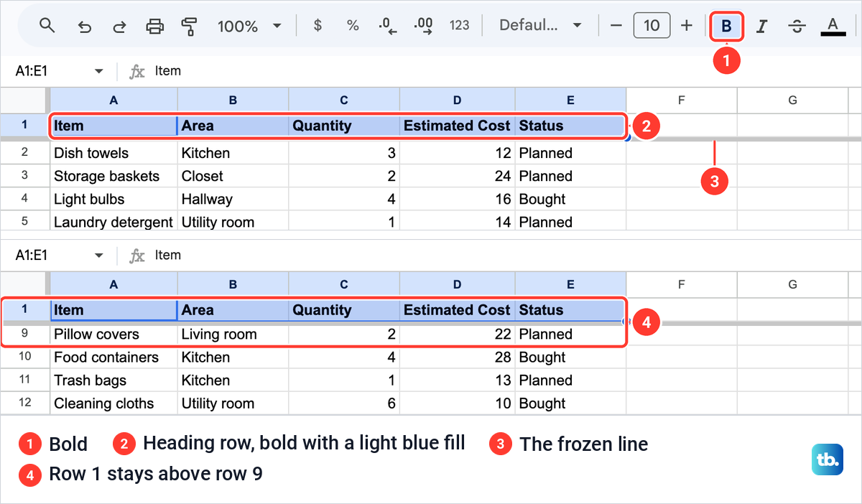Open the 100% zoom dropdown
Image resolution: width=862 pixels, height=504 pixels.
249,27
